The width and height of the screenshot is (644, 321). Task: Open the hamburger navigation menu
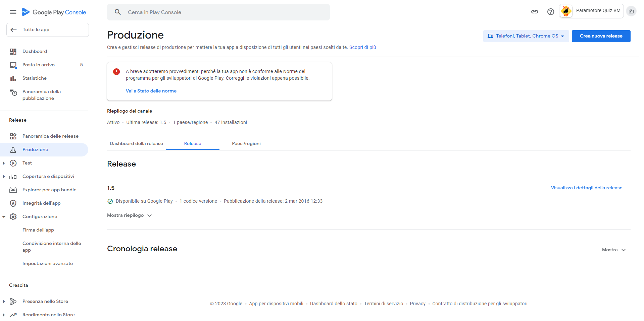click(13, 12)
